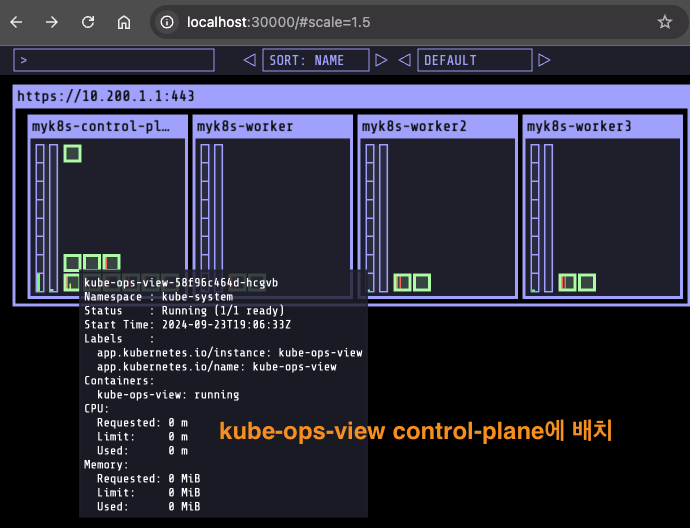Click second pod in control-plane middle row
The height and width of the screenshot is (528, 690).
(92, 263)
